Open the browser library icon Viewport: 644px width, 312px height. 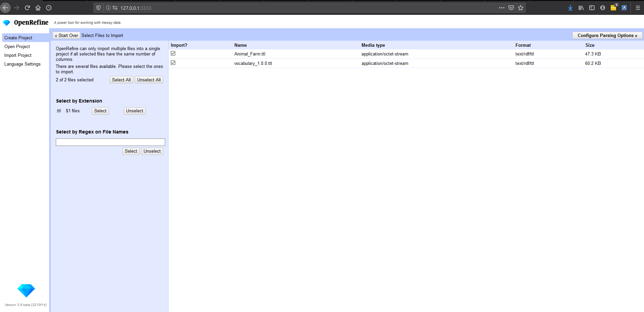tap(581, 8)
